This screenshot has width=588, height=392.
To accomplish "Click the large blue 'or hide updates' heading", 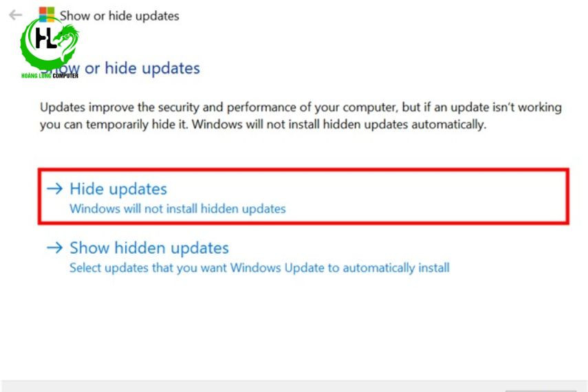I will [x=142, y=68].
